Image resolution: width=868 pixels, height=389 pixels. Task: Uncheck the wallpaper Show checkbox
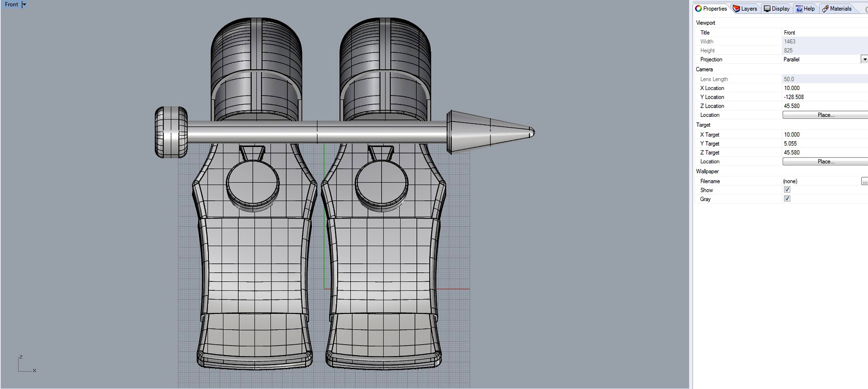tap(787, 190)
